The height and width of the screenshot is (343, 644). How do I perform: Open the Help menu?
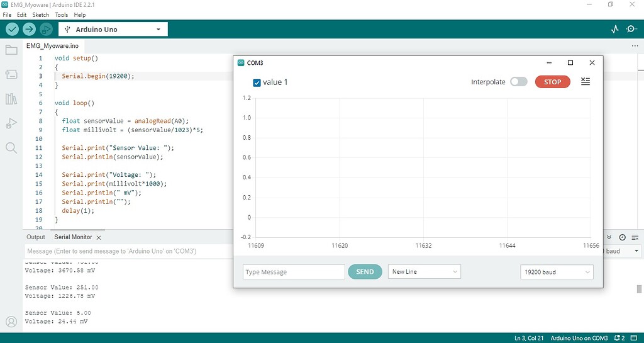[x=80, y=14]
